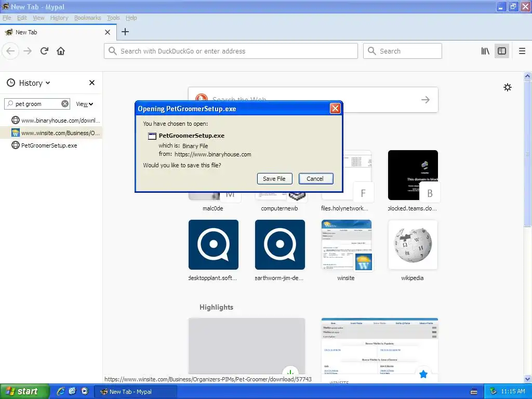
Task: Select the New Tab tab
Action: [x=58, y=32]
